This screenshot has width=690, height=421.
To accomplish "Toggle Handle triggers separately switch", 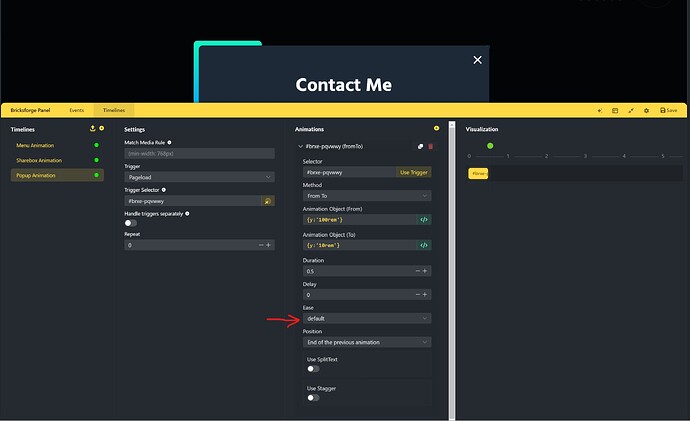I will click(x=130, y=223).
